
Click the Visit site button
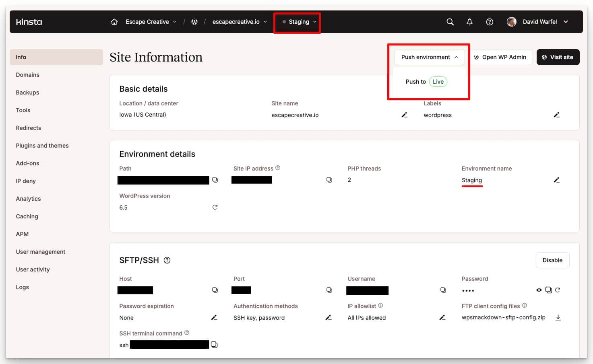click(558, 57)
